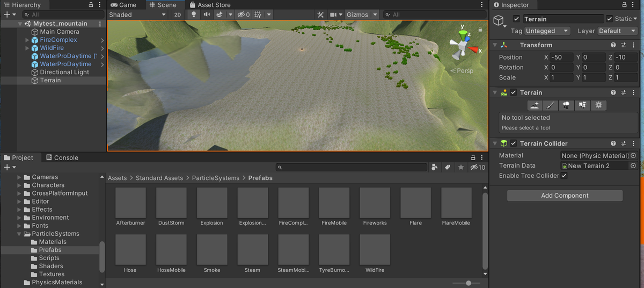
Task: Switch to Game tab
Action: (x=123, y=5)
